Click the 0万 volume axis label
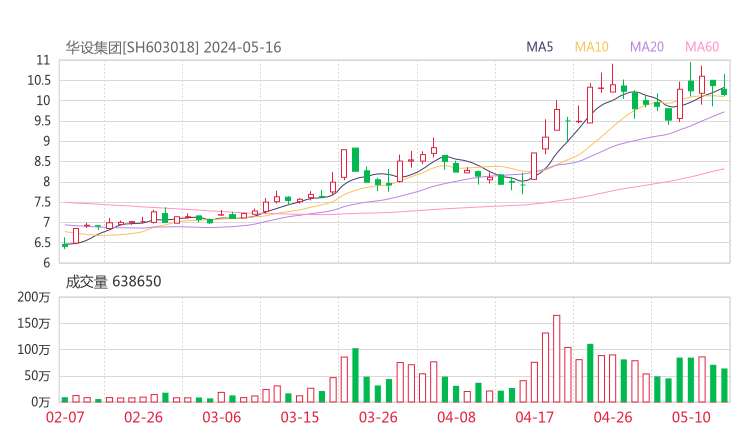This screenshot has height=440, width=740. point(41,402)
